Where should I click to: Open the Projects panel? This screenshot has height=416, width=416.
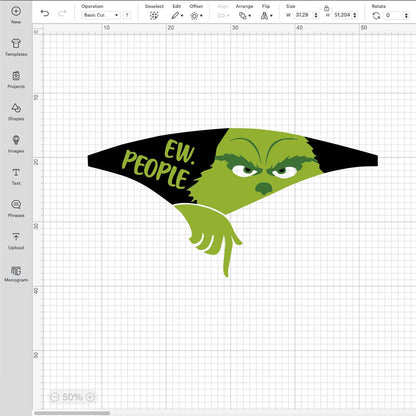[16, 80]
